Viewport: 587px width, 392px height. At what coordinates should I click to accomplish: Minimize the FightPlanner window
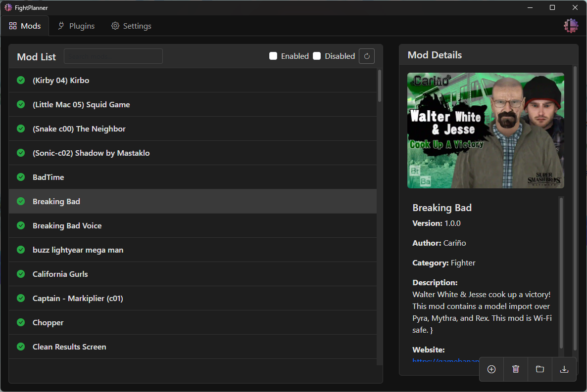click(x=530, y=7)
